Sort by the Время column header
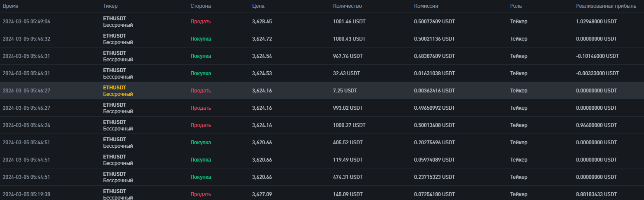 pyautogui.click(x=10, y=6)
